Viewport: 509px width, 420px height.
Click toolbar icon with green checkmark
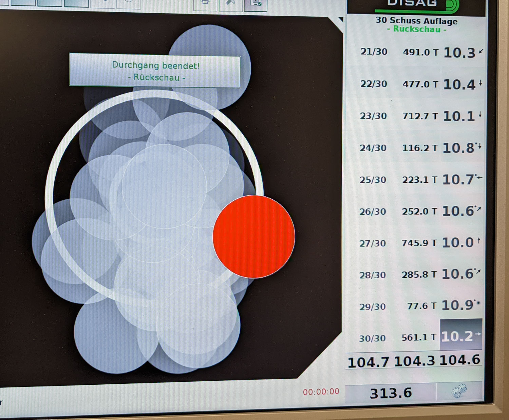pos(255,4)
